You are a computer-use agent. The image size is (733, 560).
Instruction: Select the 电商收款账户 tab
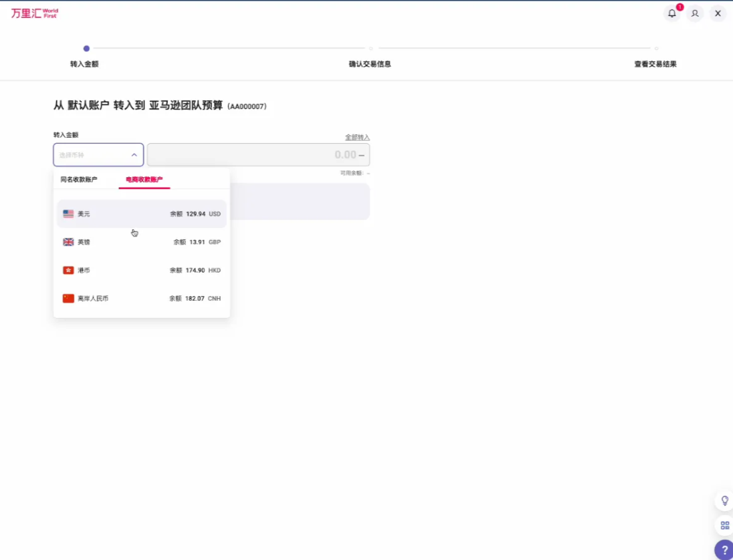pos(144,179)
